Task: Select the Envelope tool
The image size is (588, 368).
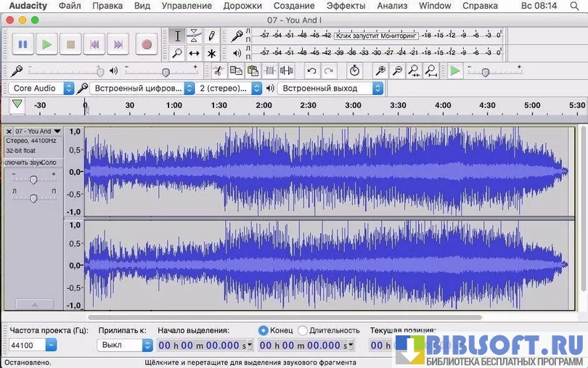Action: click(195, 36)
